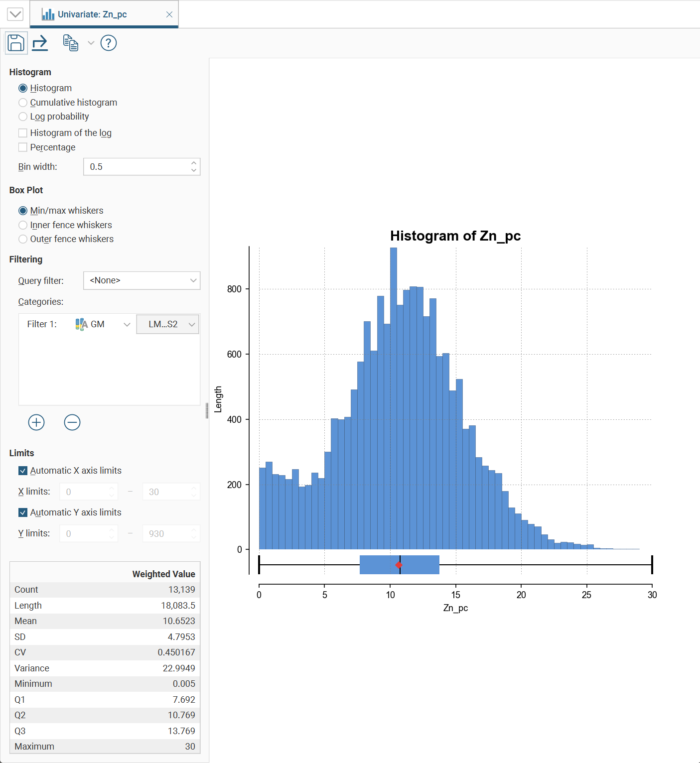The height and width of the screenshot is (763, 700).
Task: Open the GM category dropdown in Filter 1
Action: click(103, 324)
